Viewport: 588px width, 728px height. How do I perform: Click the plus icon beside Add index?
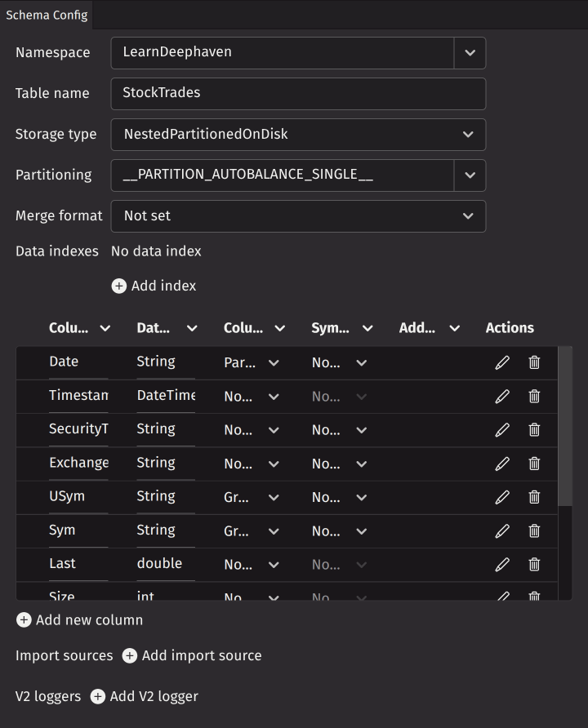119,286
